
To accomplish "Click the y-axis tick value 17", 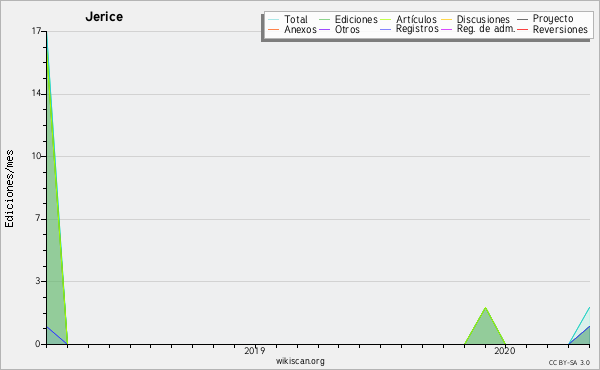I will coord(36,31).
